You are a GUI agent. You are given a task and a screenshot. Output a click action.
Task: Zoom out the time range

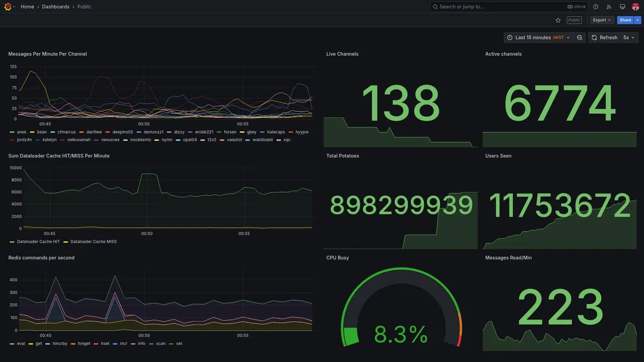tap(580, 38)
